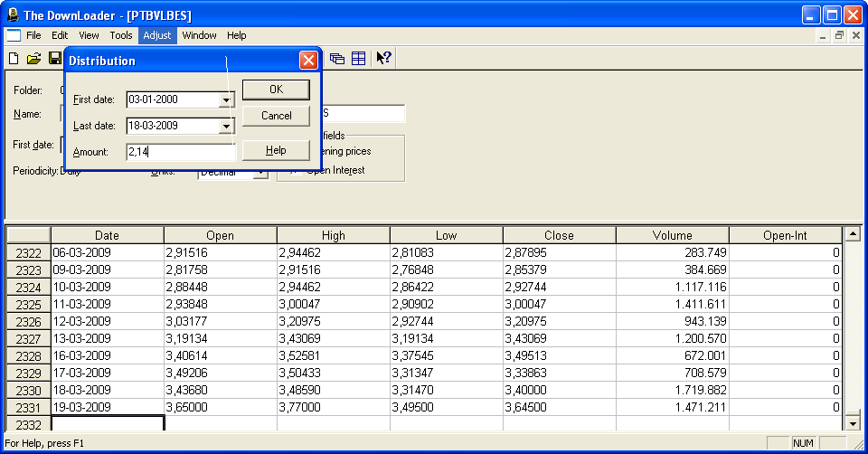Click the Help button in the Distribution dialog

276,150
